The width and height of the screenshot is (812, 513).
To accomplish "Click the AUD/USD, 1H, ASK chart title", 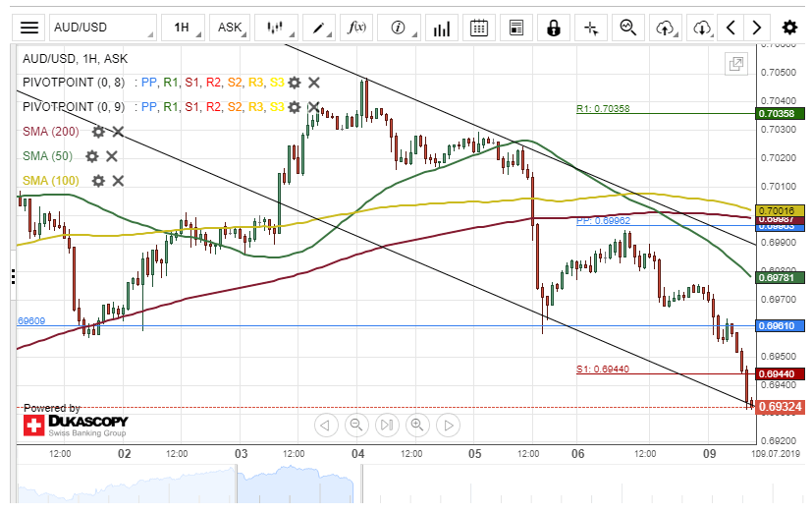I will point(75,59).
